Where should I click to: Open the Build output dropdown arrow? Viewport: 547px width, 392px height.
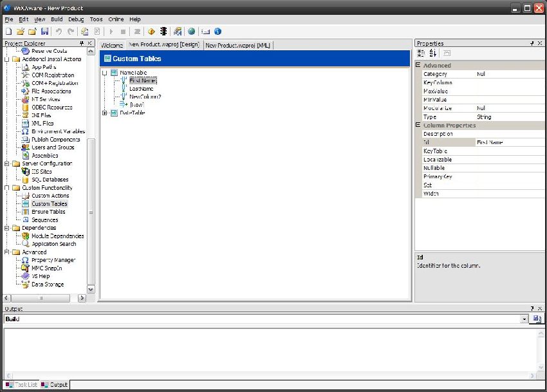point(524,319)
